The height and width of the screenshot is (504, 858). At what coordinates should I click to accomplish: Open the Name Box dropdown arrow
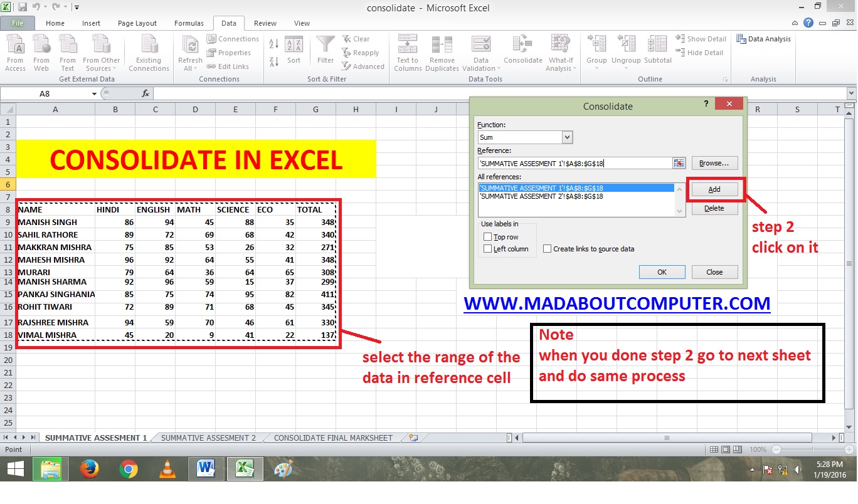tap(95, 93)
